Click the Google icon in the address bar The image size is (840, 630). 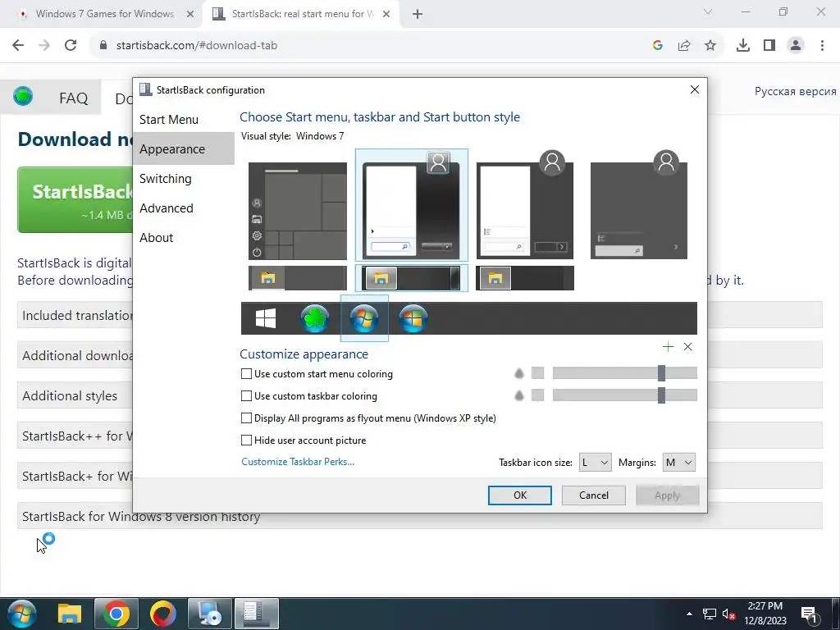[658, 46]
